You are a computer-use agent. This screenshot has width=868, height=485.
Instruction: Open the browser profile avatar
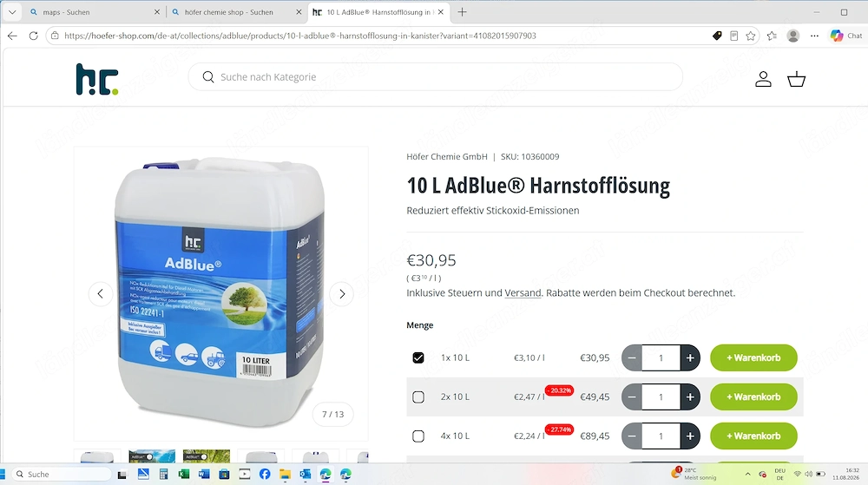tap(793, 36)
